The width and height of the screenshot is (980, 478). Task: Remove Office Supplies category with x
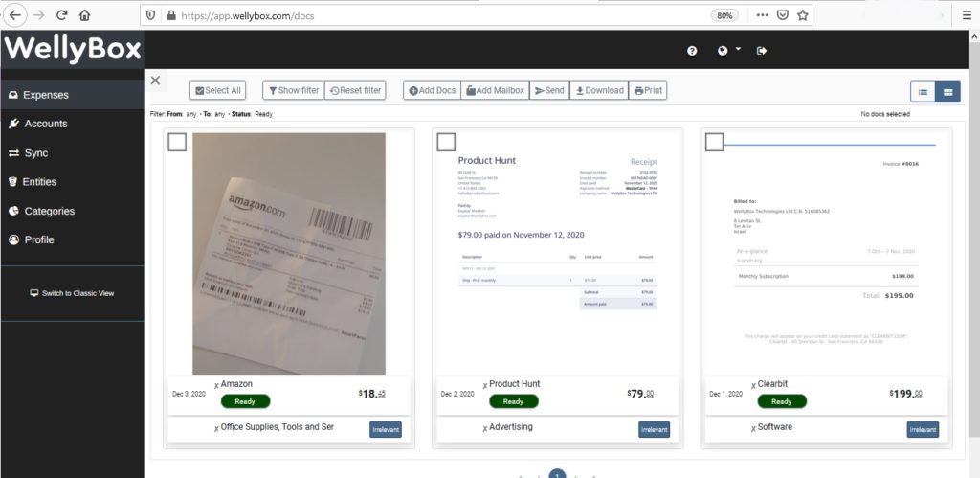tap(216, 428)
